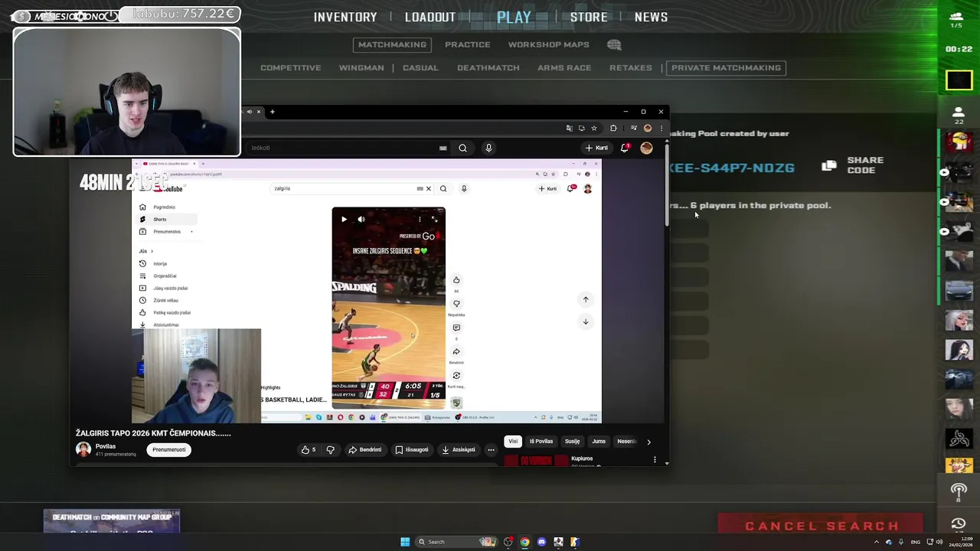
Task: Choose the RETAKES game mode
Action: pyautogui.click(x=631, y=67)
